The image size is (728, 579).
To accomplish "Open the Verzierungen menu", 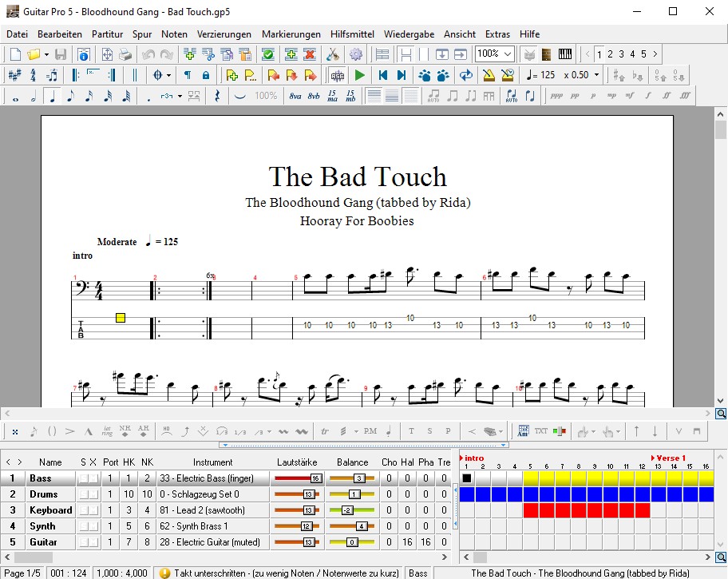I will 224,34.
